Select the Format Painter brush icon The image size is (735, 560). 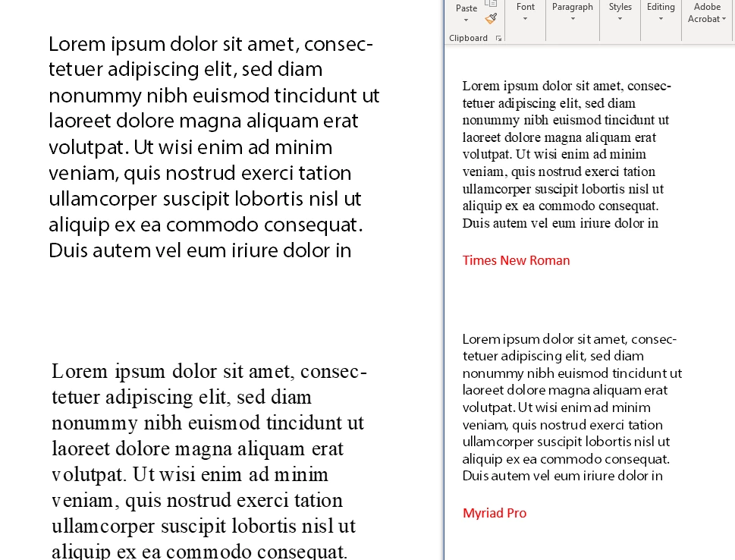(x=491, y=18)
